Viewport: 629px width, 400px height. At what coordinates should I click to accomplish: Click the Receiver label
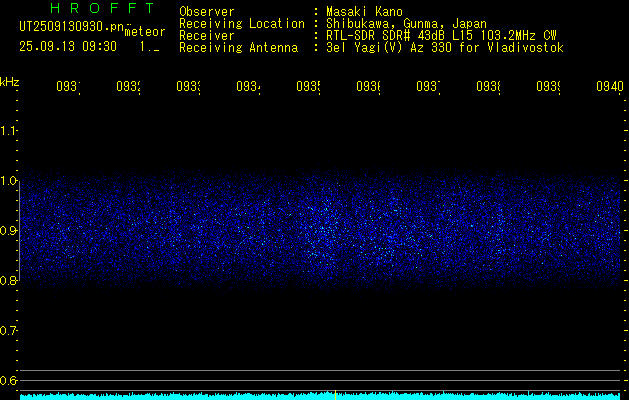(207, 36)
